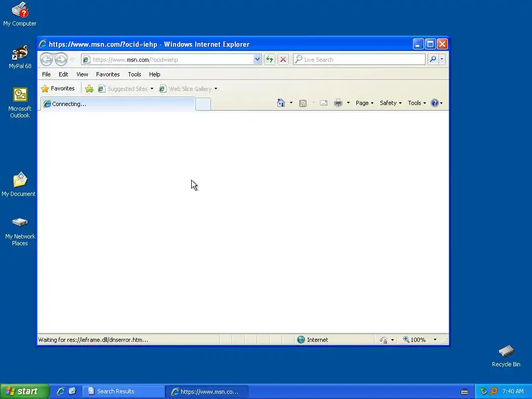Click the Home icon in command bar
532x399 pixels.
pyautogui.click(x=281, y=103)
